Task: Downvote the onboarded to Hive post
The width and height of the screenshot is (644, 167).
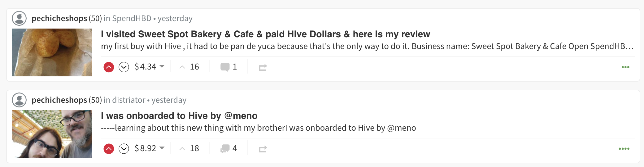Action: 124,149
